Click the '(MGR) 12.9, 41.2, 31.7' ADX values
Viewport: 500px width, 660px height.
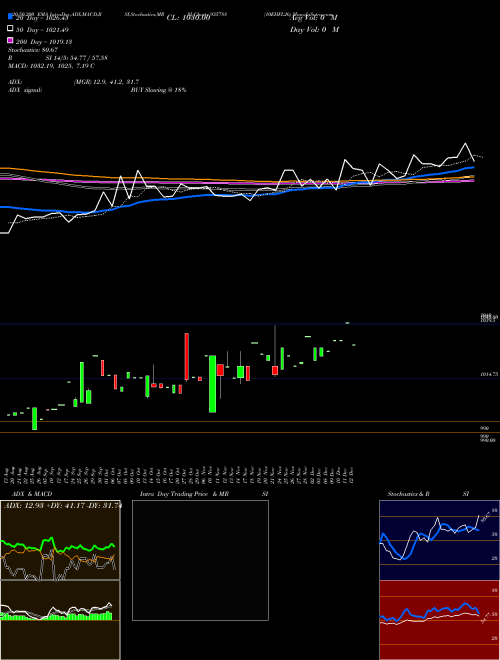(106, 82)
